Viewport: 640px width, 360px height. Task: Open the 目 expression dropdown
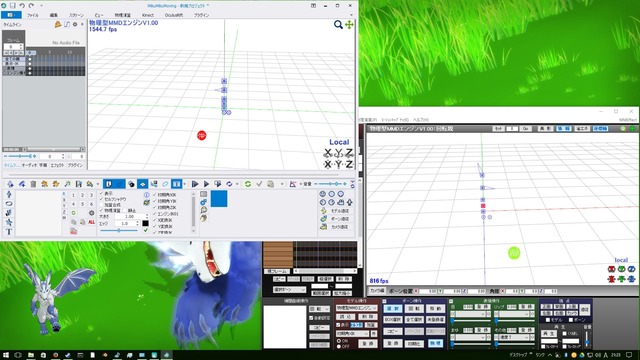click(470, 314)
